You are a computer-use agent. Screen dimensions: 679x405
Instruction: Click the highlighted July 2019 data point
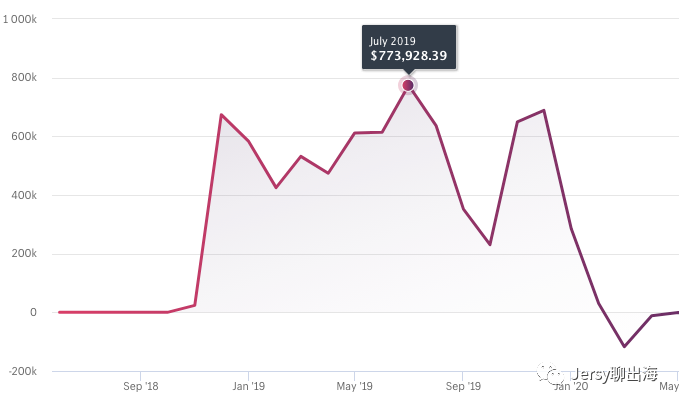click(408, 85)
